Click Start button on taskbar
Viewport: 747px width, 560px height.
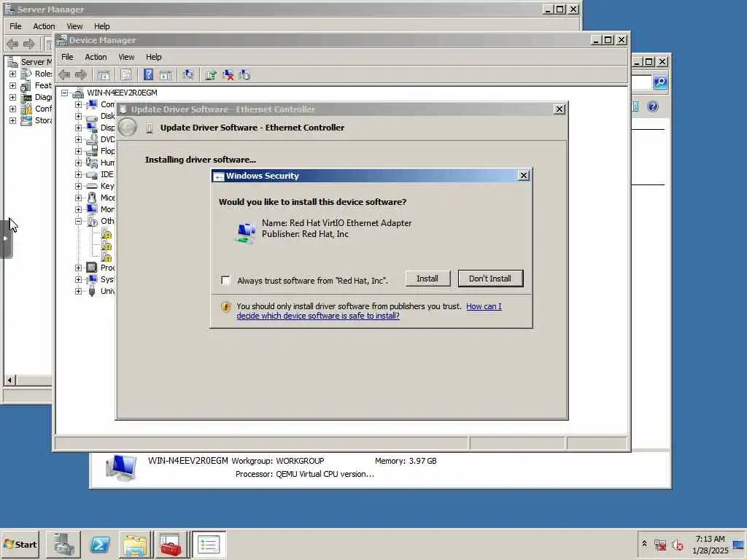[x=20, y=544]
